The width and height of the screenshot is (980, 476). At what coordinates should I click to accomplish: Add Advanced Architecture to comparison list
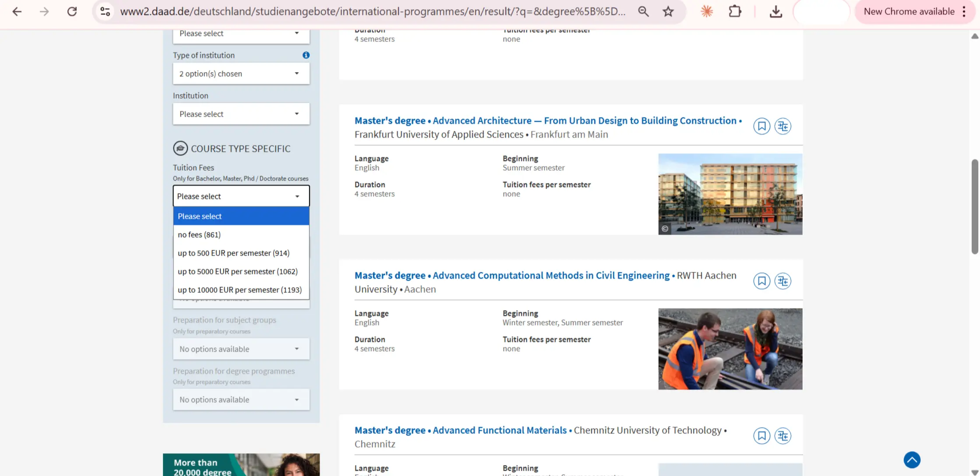tap(783, 126)
